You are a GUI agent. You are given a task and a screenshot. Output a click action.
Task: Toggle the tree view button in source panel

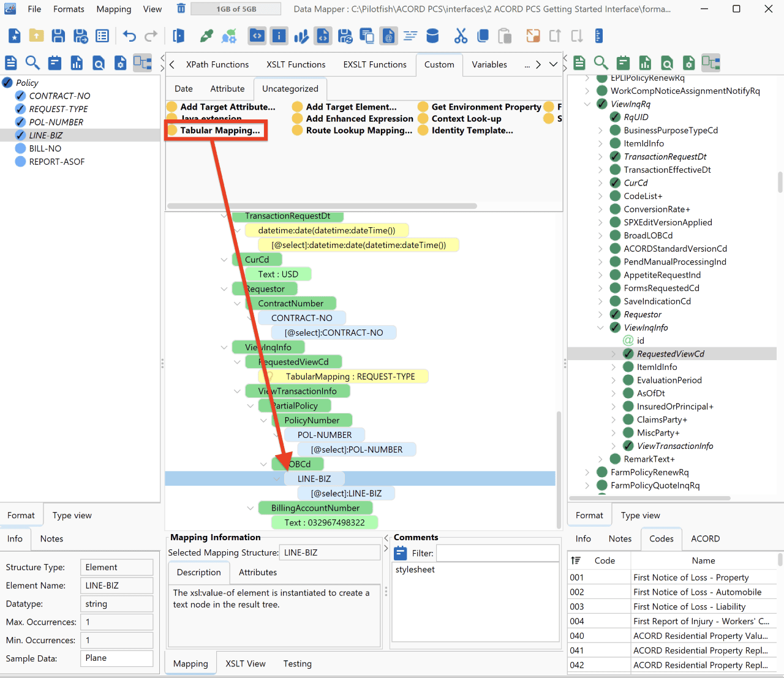(142, 62)
